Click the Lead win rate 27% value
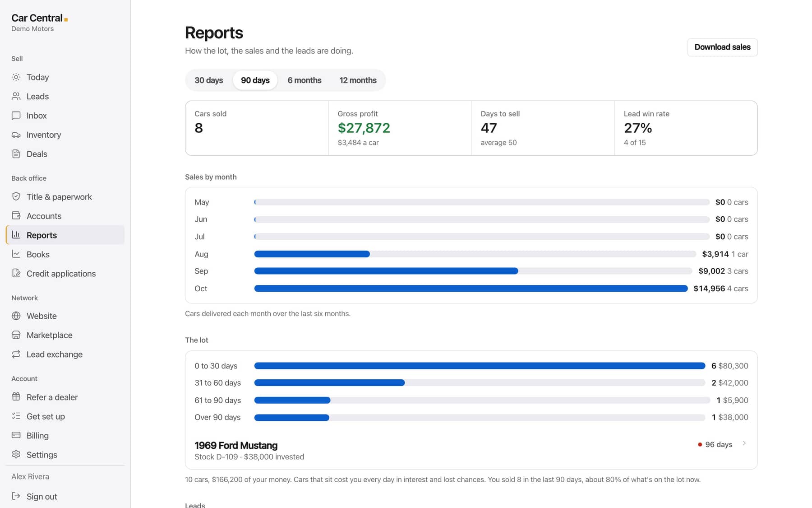Image resolution: width=812 pixels, height=508 pixels. coord(638,128)
